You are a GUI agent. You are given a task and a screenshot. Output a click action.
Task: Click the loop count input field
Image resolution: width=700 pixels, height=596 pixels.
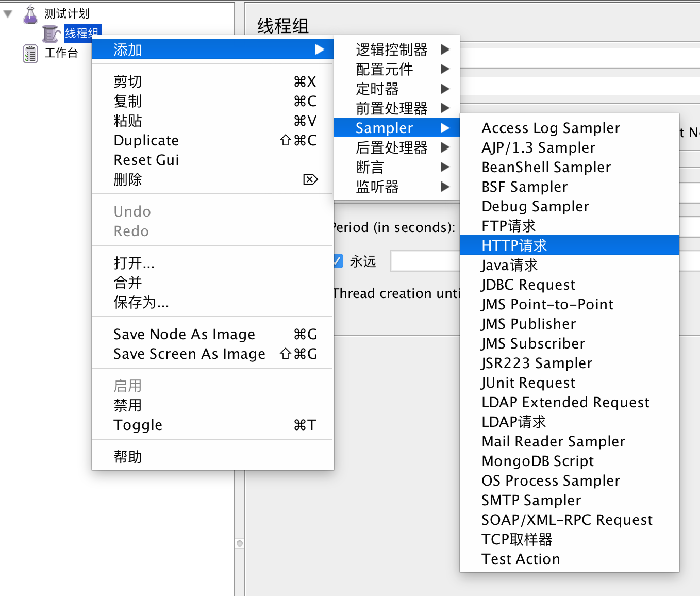(x=425, y=261)
